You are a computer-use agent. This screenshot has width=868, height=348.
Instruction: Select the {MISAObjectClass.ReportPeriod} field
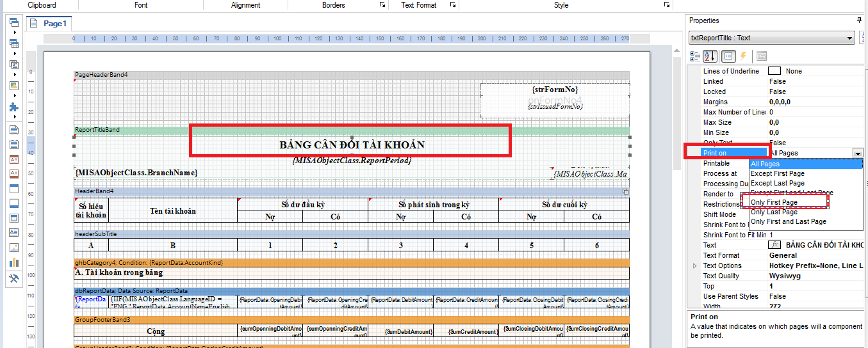pos(352,161)
